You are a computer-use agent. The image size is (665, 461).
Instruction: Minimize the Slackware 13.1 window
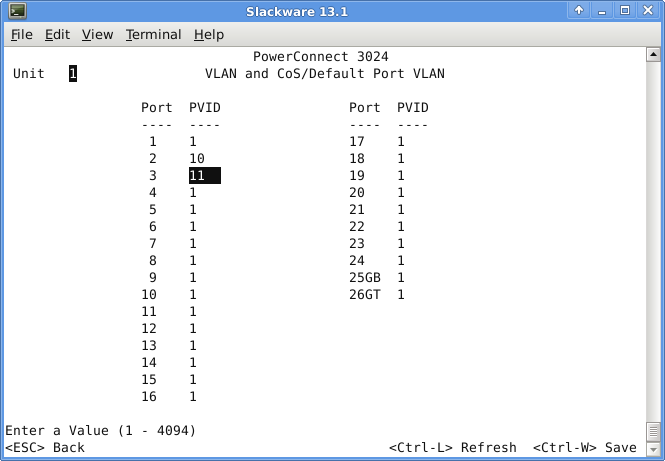pyautogui.click(x=603, y=11)
